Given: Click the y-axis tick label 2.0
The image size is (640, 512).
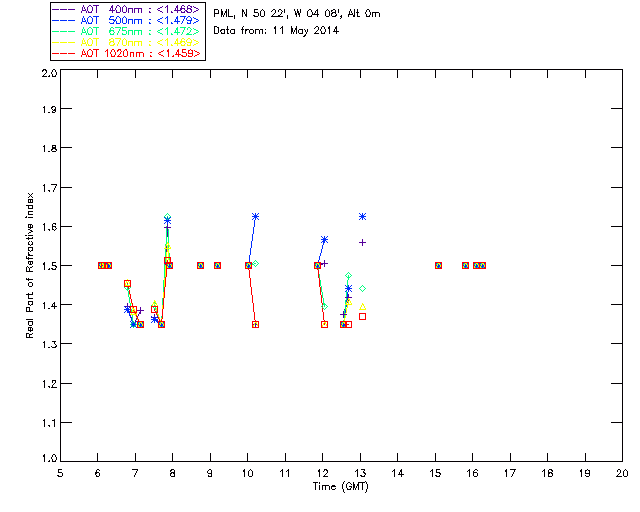Looking at the screenshot, I should point(49,73).
